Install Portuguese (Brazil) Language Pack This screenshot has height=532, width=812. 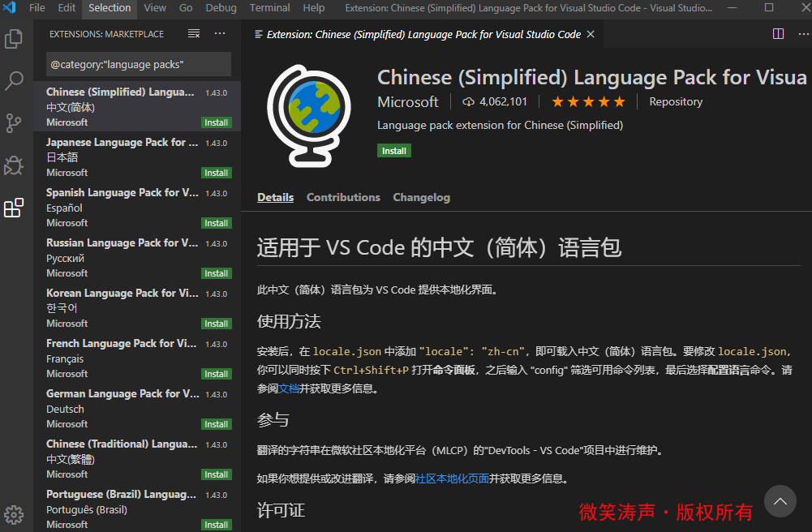(x=216, y=524)
